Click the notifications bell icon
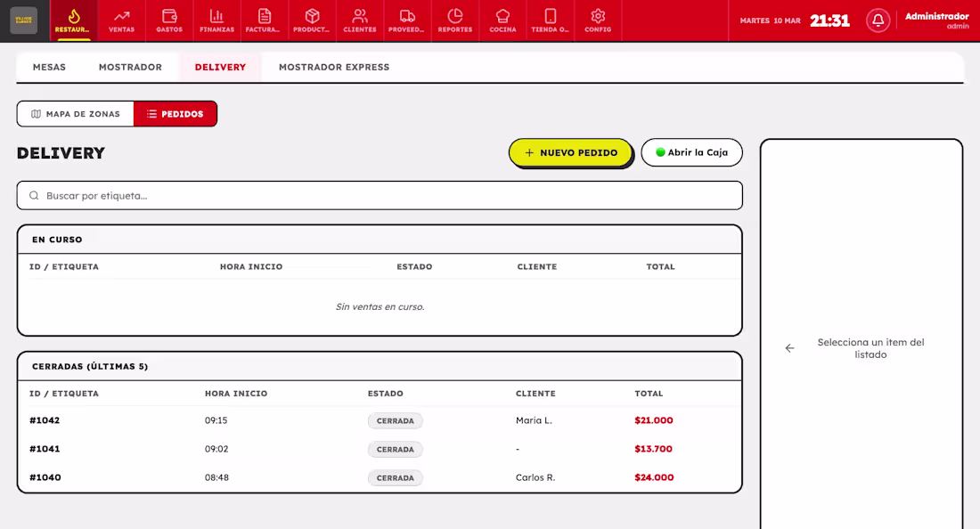Viewport: 980px width, 529px height. click(x=878, y=20)
